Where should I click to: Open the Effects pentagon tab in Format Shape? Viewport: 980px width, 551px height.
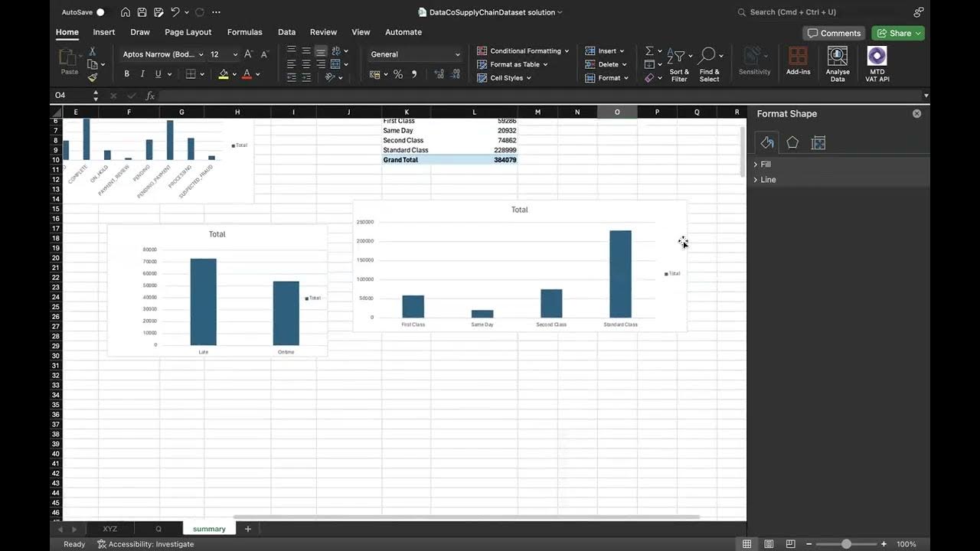[792, 142]
